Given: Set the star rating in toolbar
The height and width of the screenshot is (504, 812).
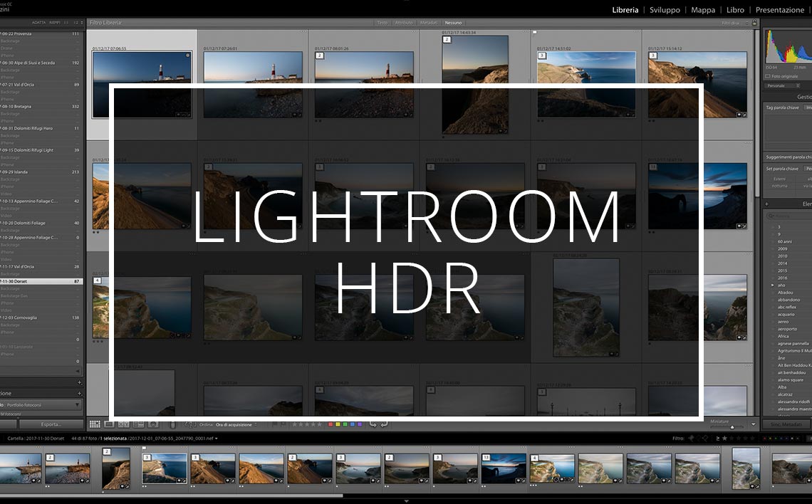Looking at the screenshot, I should pyautogui.click(x=306, y=424).
